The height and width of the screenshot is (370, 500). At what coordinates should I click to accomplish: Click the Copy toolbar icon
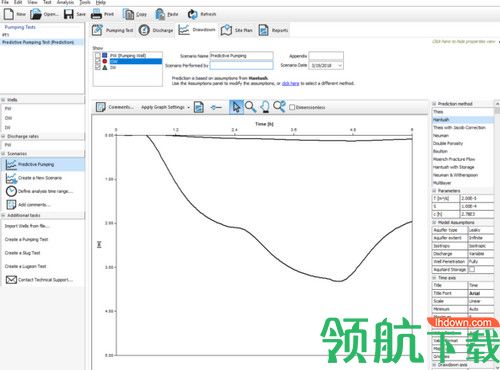point(128,14)
